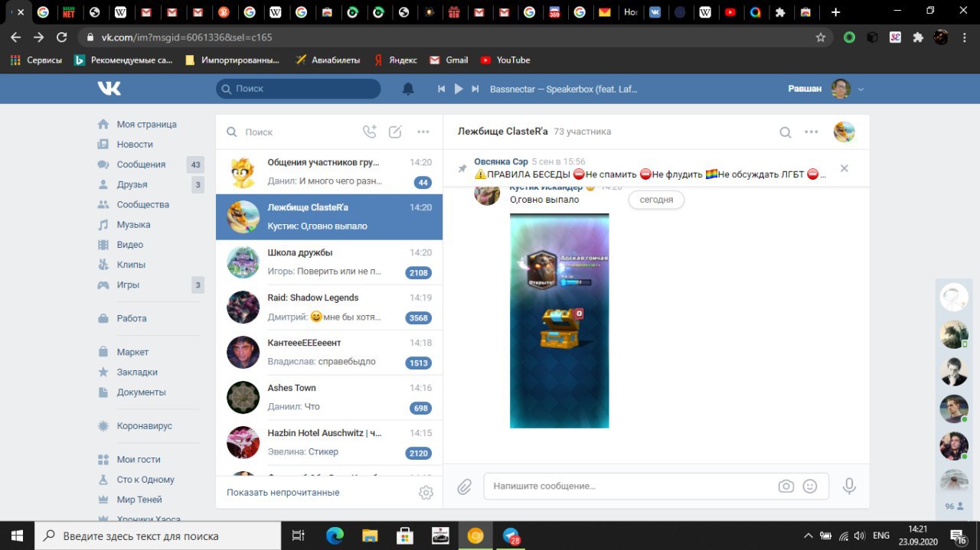Open Ashes Town chat
The image size is (980, 550).
click(x=329, y=398)
